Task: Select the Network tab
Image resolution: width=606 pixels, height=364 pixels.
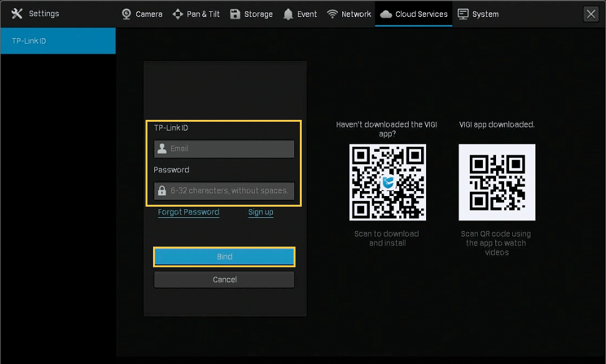Action: pyautogui.click(x=349, y=14)
